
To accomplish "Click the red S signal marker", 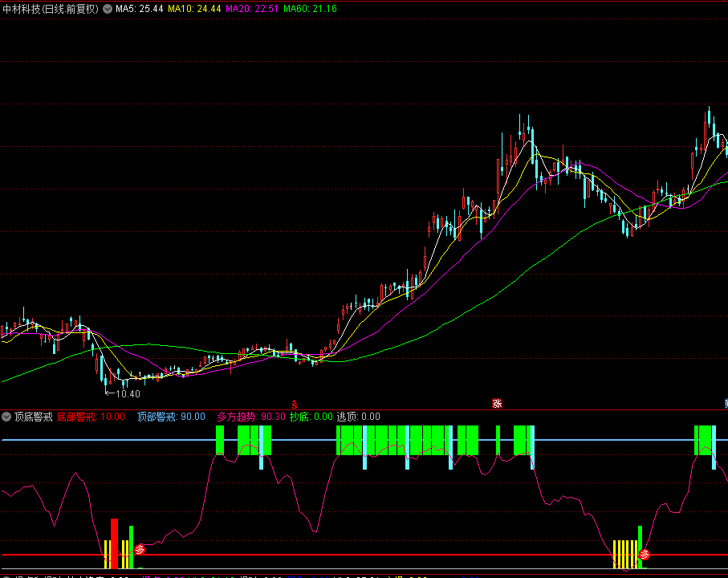I will [x=295, y=404].
